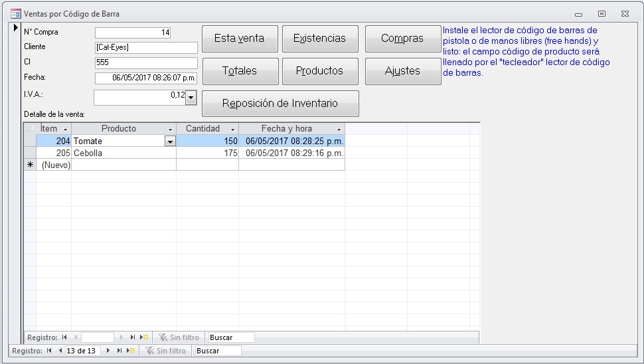Go to previous record in main form navigator

click(x=60, y=351)
